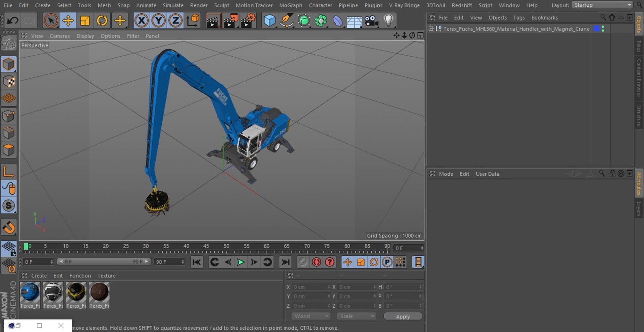Open the Tags menu in Object Manager
The width and height of the screenshot is (644, 332).
click(519, 17)
